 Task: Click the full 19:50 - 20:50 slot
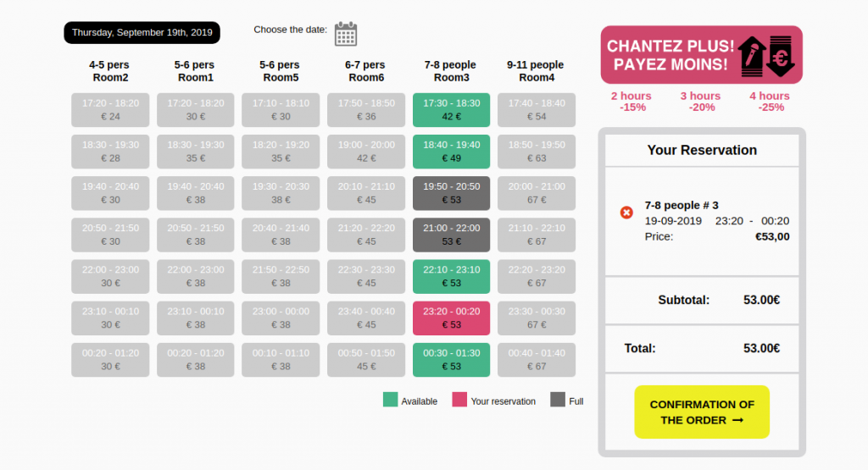tap(451, 193)
